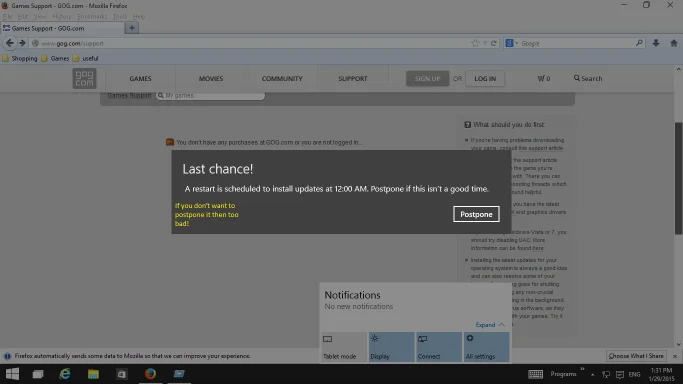Go back with the Firefox back arrow

10,43
